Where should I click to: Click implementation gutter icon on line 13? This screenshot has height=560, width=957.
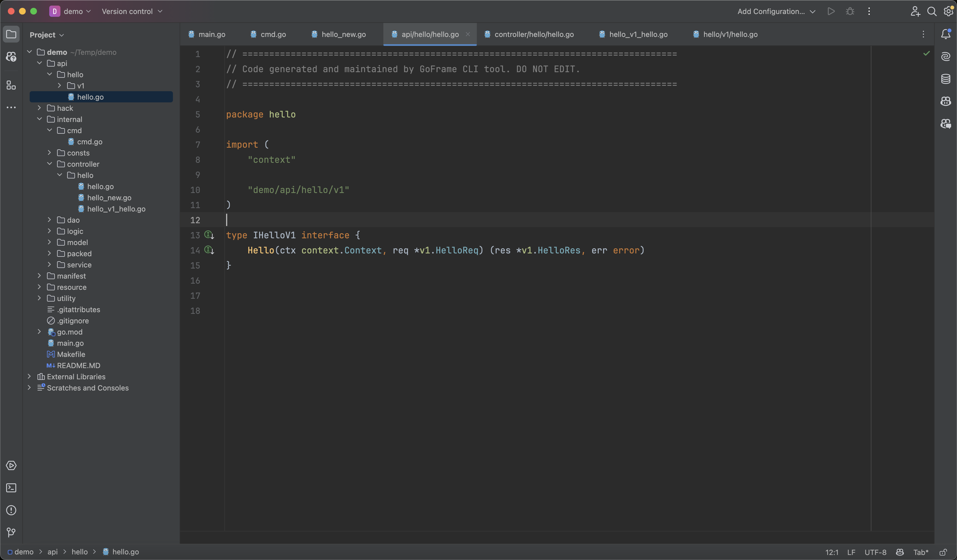point(209,235)
